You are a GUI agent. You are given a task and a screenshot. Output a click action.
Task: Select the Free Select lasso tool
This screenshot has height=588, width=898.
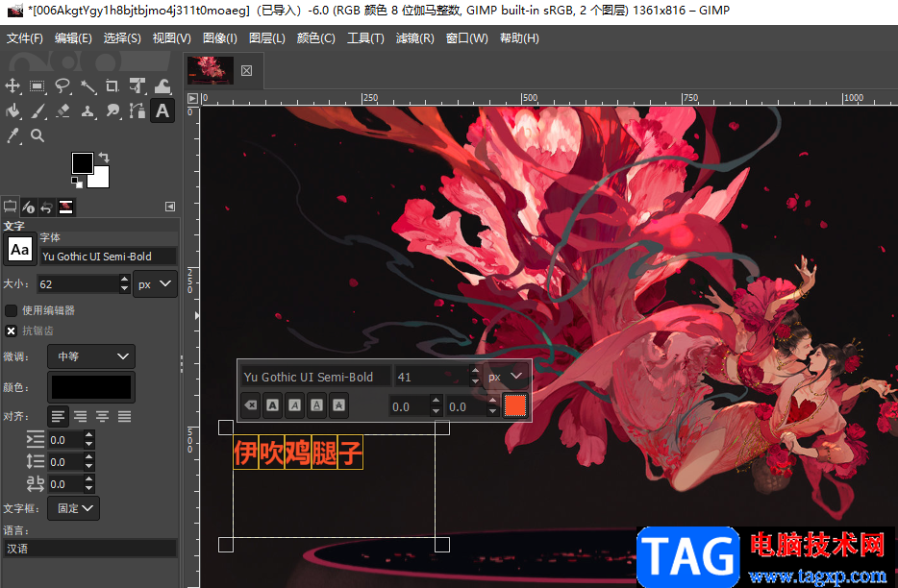62,86
